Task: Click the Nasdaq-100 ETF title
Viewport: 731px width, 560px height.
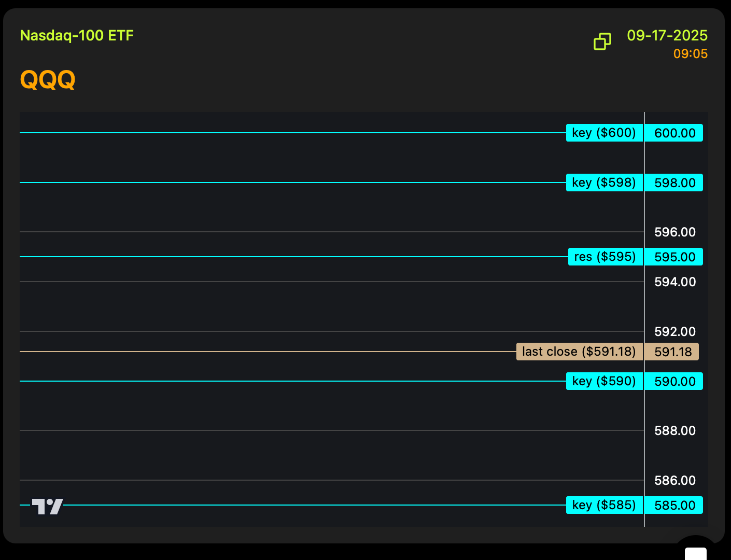Action: pyautogui.click(x=77, y=35)
